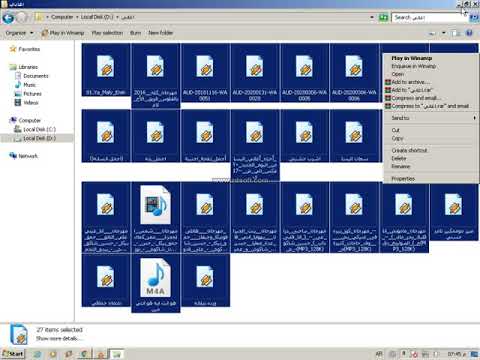Open the Help question mark icon
Image resolution: width=480 pixels, height=360 pixels.
pos(469,33)
